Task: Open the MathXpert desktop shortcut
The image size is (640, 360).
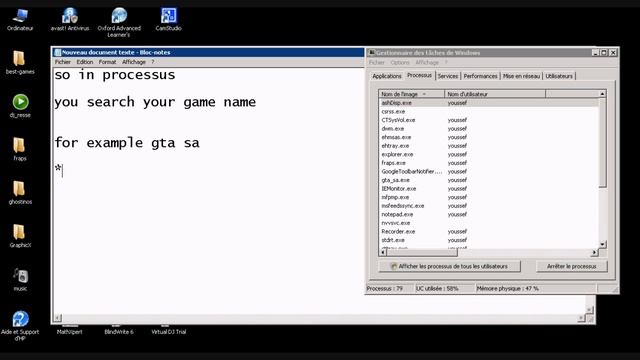Action: (69, 331)
